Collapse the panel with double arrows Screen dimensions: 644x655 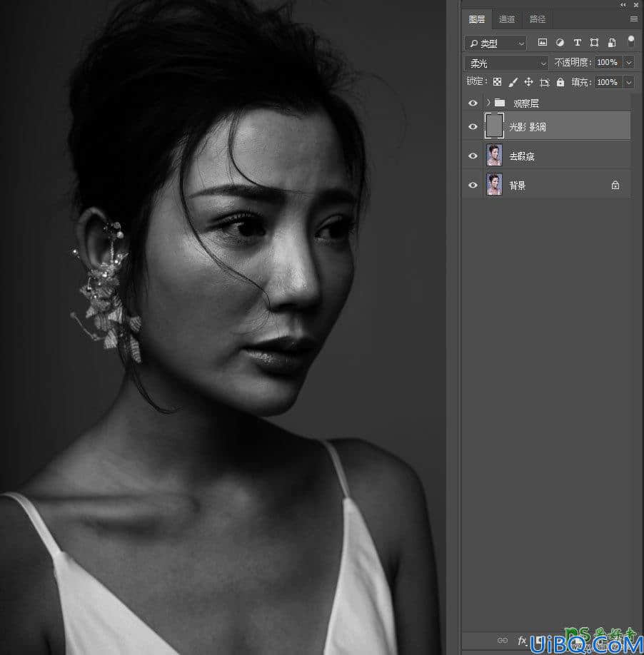623,5
